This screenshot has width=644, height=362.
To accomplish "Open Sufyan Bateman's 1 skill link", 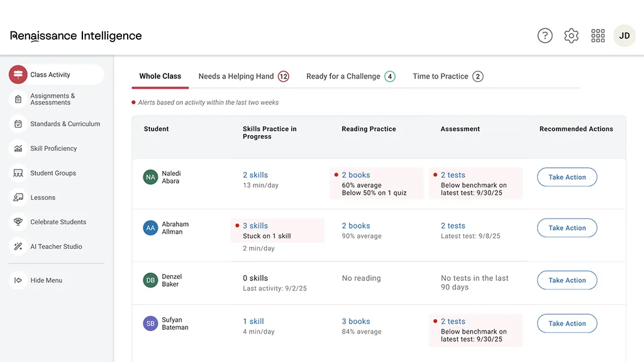I will [253, 321].
